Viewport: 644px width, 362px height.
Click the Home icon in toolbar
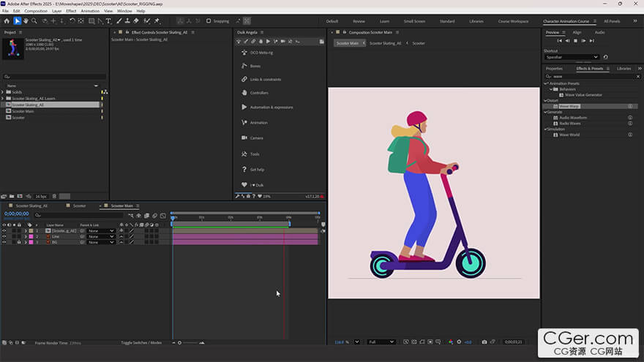point(7,21)
